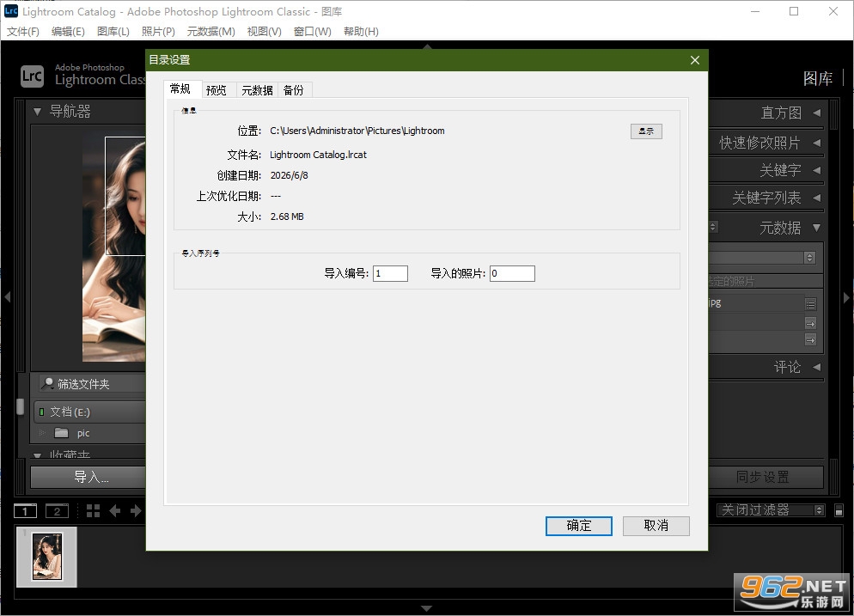Select second window display 2 icon

(x=57, y=511)
